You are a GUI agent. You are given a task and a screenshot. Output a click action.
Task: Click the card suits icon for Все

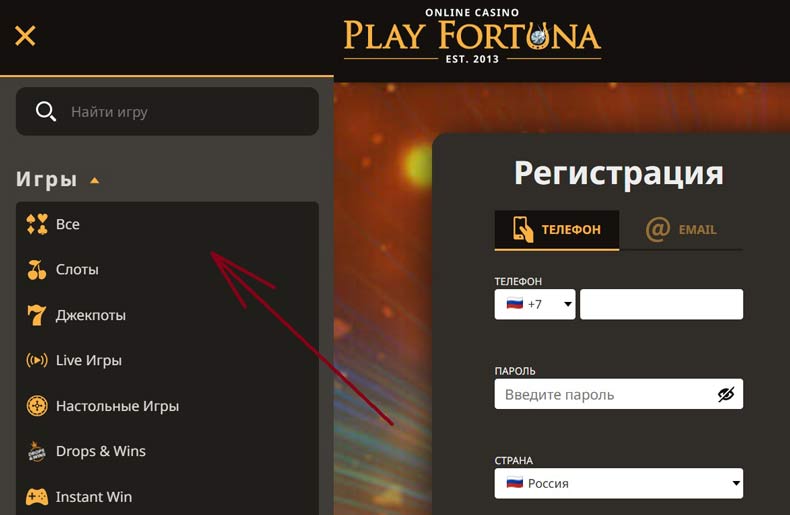pyautogui.click(x=37, y=224)
